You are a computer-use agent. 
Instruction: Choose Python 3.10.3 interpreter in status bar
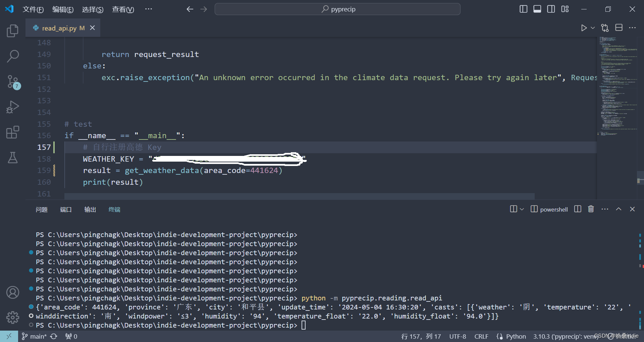click(566, 336)
